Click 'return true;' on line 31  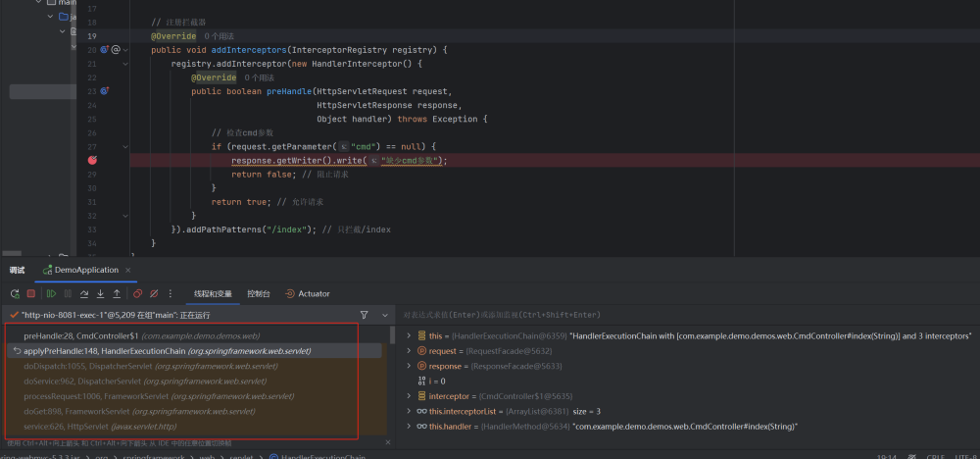tap(239, 202)
